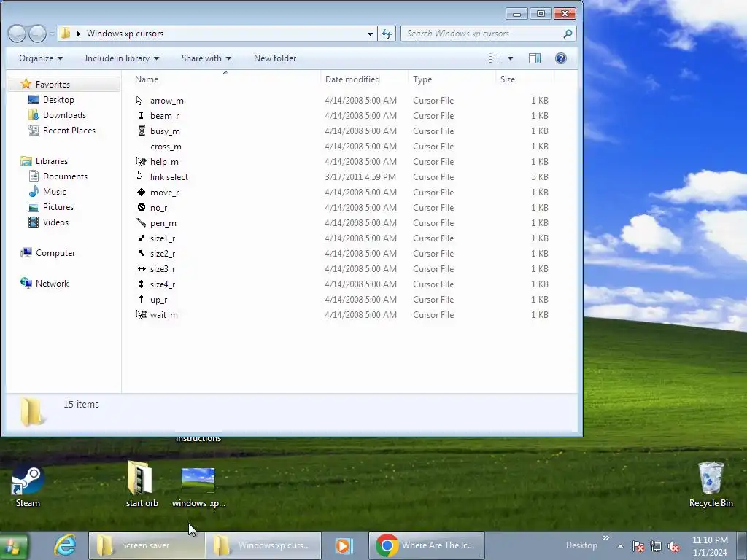Open the Organize dropdown menu
Image resolution: width=747 pixels, height=560 pixels.
click(41, 58)
